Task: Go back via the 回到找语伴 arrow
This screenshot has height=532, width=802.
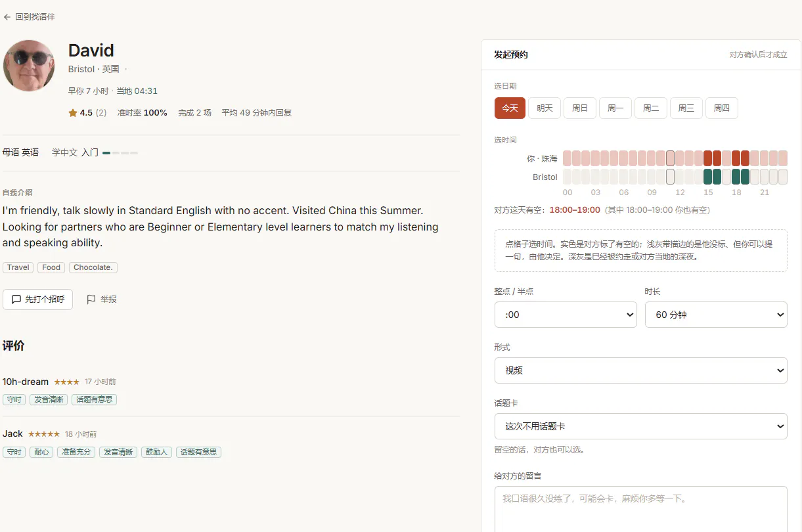Action: [x=7, y=17]
